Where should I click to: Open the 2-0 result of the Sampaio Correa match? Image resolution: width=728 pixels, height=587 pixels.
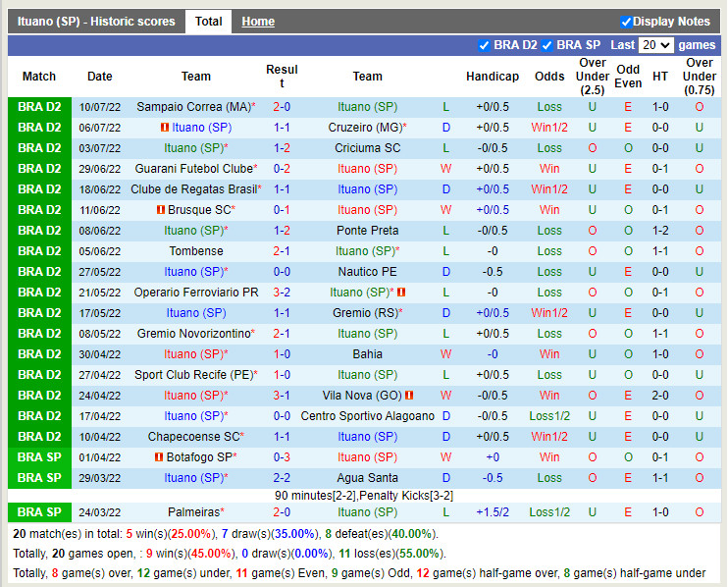[x=282, y=107]
